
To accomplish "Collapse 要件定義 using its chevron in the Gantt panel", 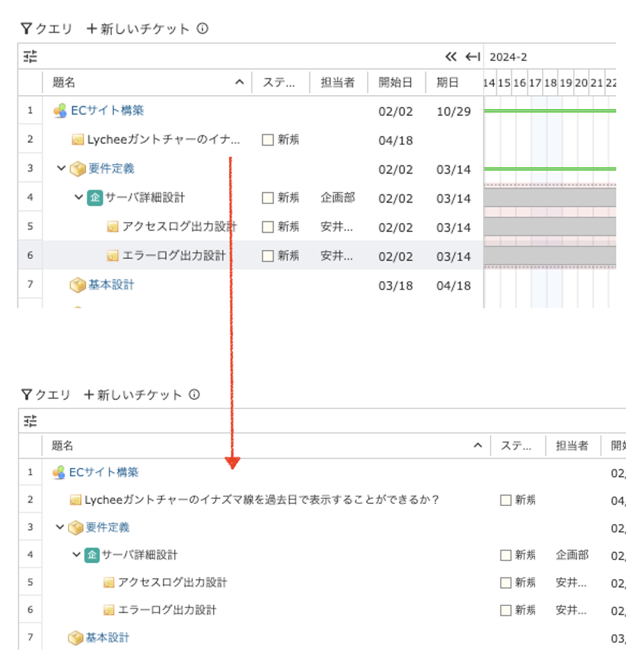I will 61,169.
